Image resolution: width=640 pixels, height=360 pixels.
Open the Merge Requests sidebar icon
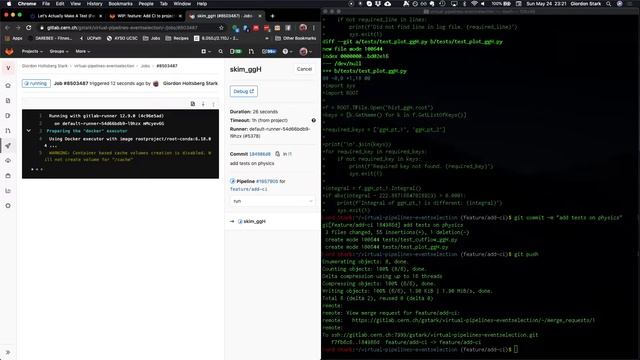tap(8, 131)
